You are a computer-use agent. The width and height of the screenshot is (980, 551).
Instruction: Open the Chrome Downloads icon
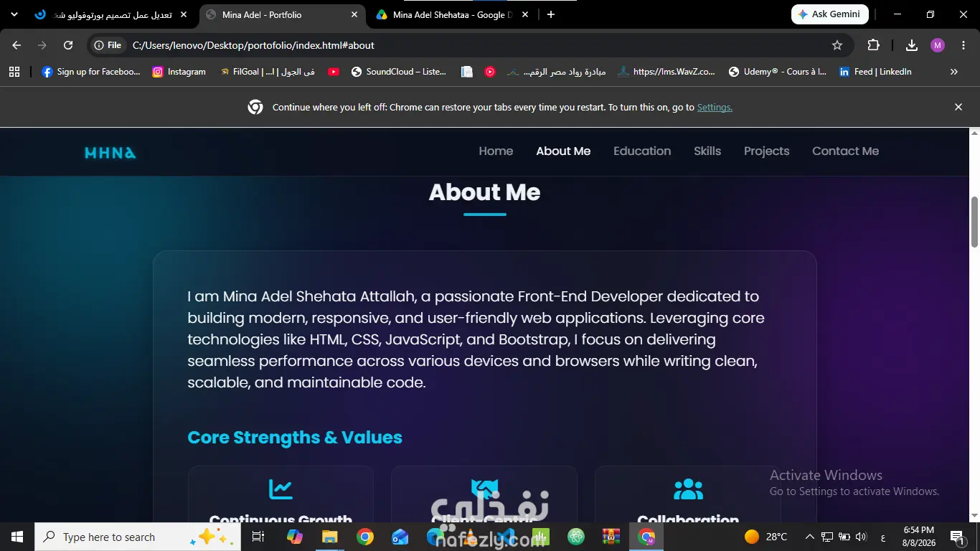(x=912, y=45)
